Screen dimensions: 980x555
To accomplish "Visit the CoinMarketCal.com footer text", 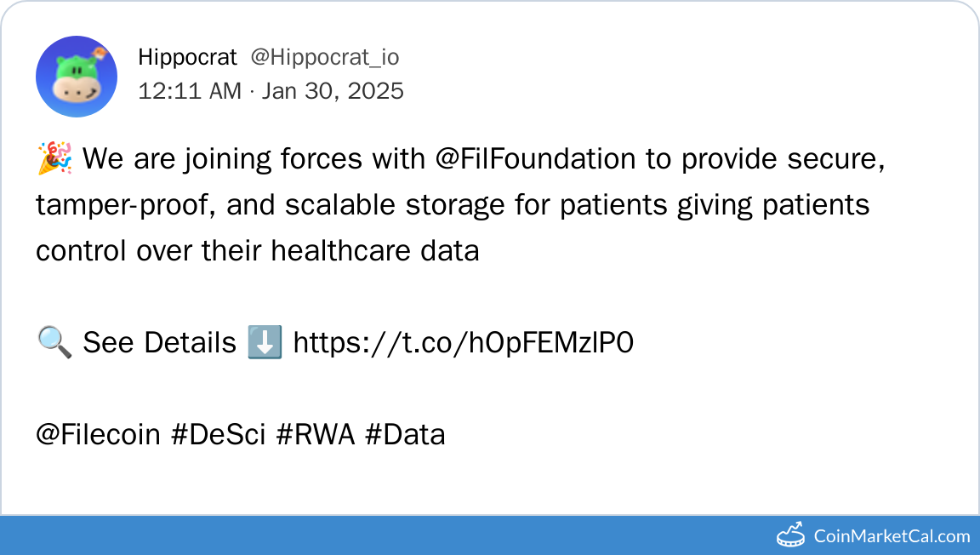I will click(892, 536).
